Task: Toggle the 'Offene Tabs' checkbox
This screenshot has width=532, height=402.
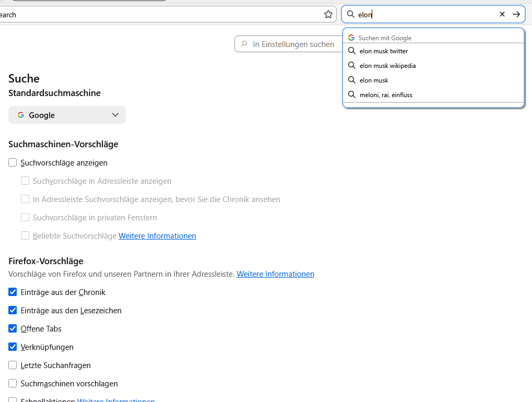Action: [x=13, y=328]
